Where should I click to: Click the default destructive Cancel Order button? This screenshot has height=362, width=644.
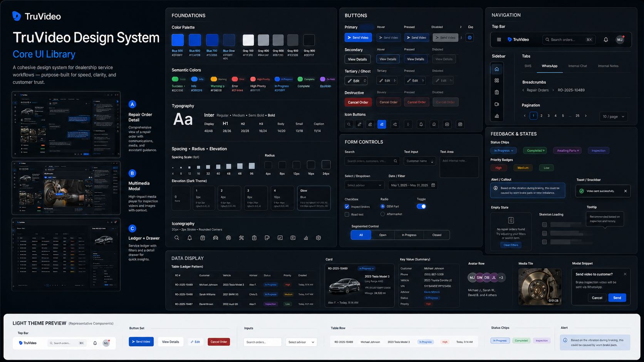tap(358, 102)
